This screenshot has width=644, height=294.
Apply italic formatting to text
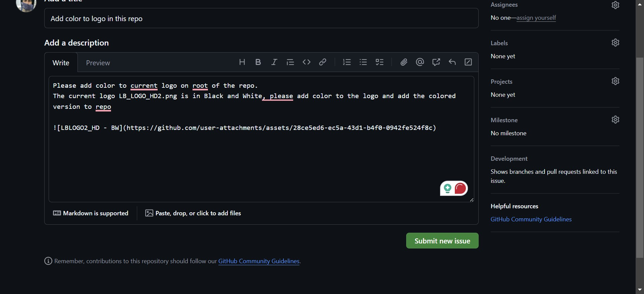(274, 62)
